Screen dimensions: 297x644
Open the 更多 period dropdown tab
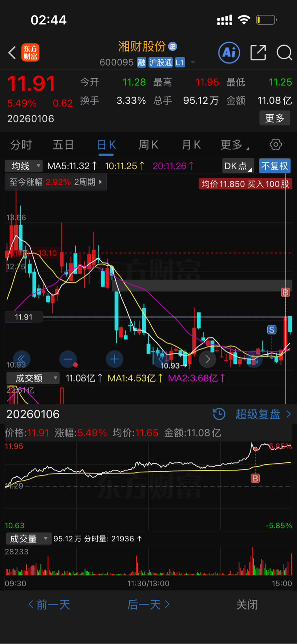pos(235,145)
